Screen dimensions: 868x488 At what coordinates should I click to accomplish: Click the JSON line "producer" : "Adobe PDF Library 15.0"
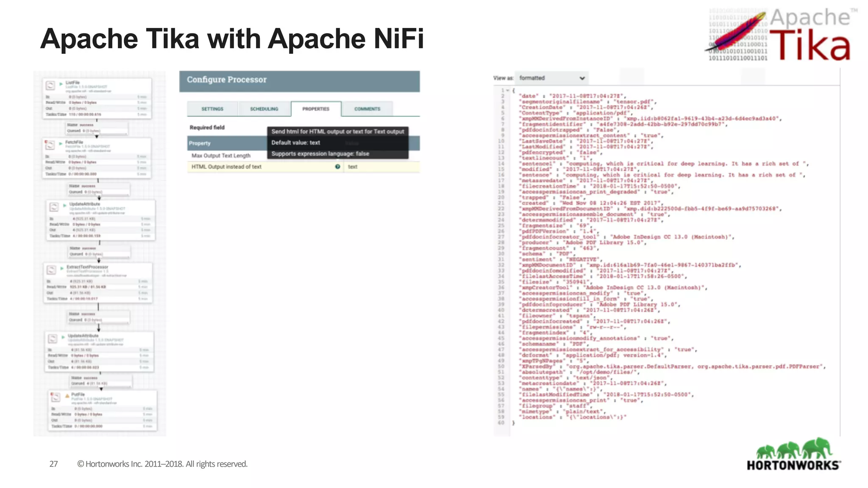(584, 242)
